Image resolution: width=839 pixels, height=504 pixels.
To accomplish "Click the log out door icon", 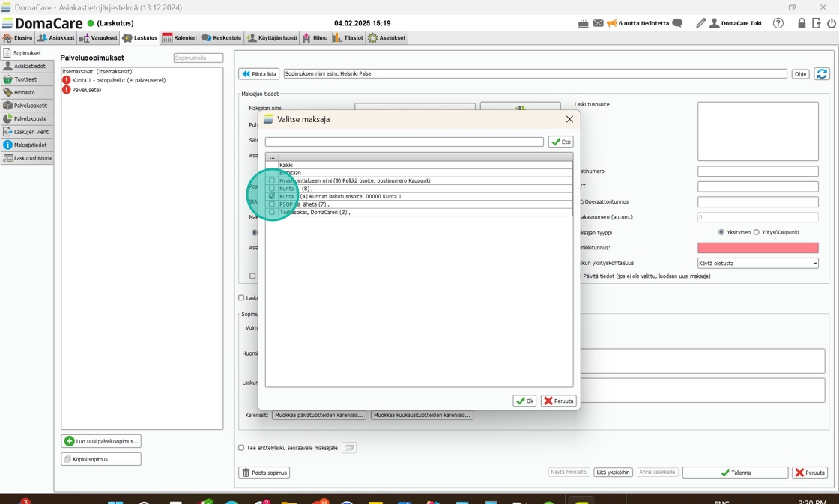I will click(816, 23).
